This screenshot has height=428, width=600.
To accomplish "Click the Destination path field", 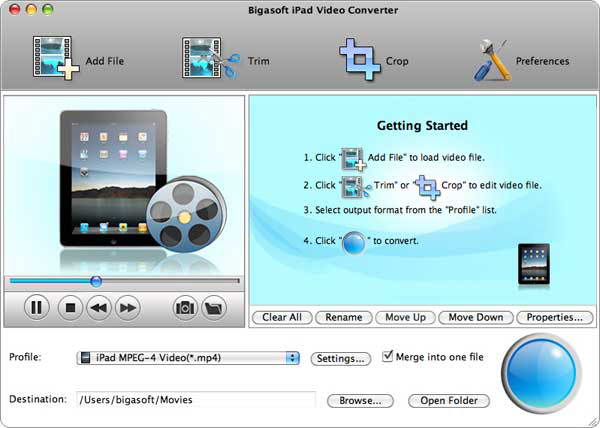I will [x=196, y=400].
